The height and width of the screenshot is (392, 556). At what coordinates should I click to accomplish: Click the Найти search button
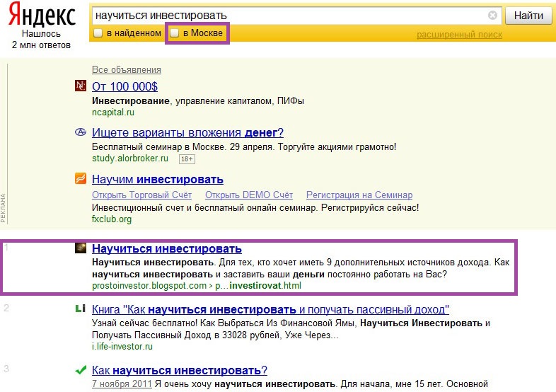pos(528,16)
